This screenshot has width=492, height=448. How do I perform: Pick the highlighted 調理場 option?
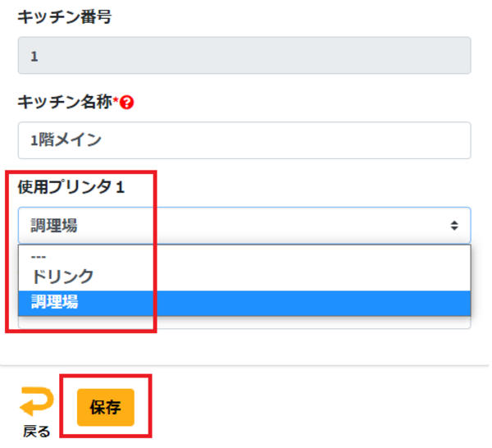coord(54,303)
